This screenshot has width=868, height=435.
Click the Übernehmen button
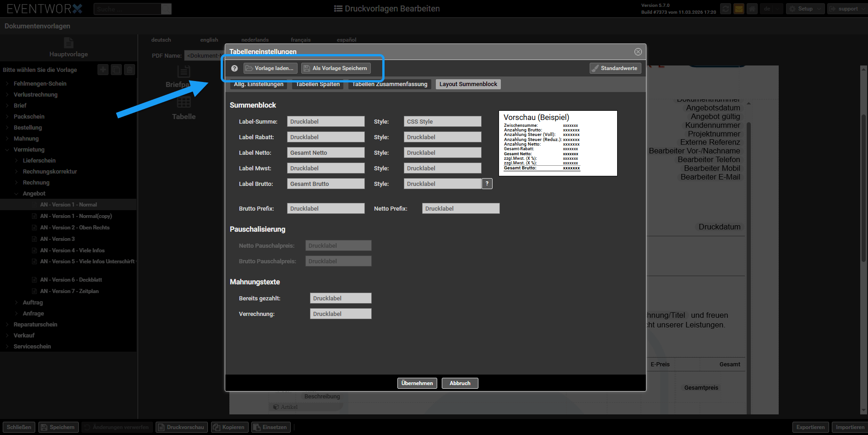(417, 383)
